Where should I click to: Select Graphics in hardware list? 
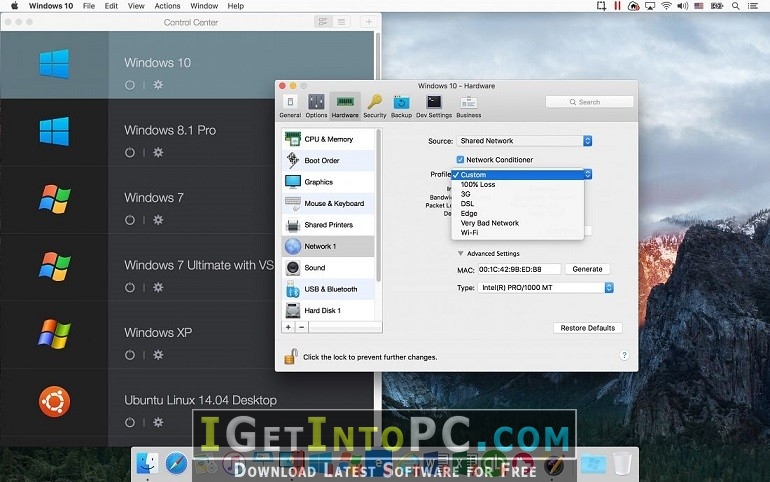click(x=328, y=182)
